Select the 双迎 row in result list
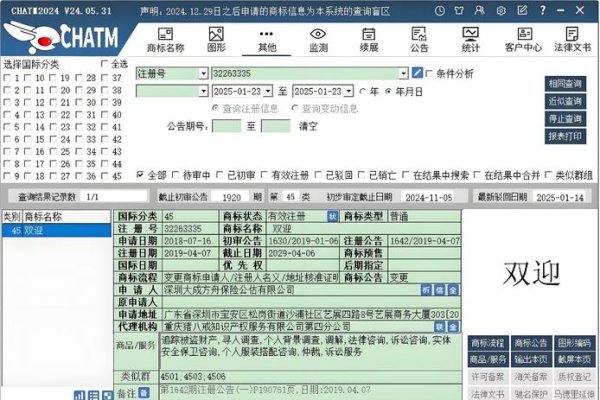600x400 pixels. pos(57,230)
